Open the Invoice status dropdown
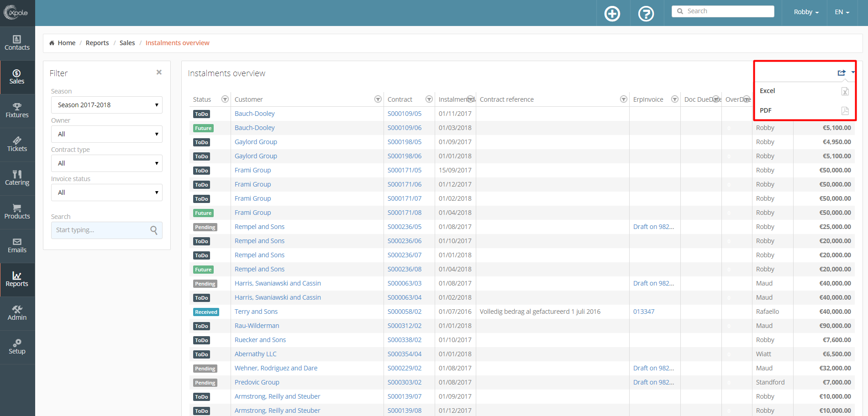Screen dimensions: 868x416 (x=107, y=192)
